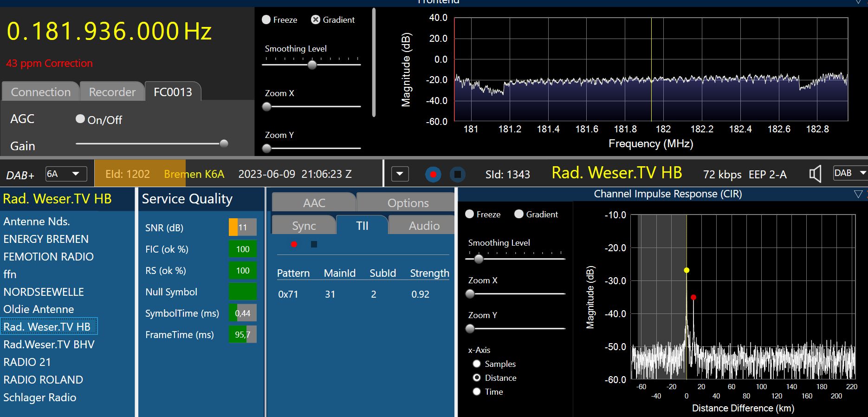The image size is (868, 417).
Task: Open the Audio tab
Action: coord(424,226)
